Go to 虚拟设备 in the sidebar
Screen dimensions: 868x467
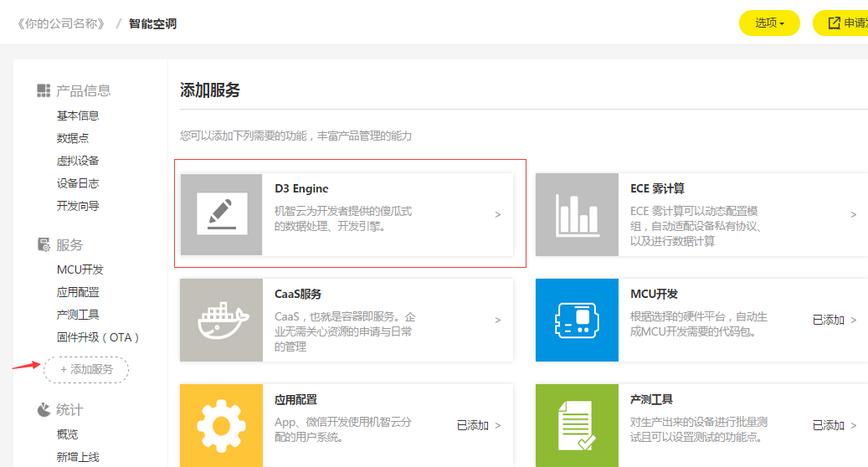pyautogui.click(x=78, y=161)
